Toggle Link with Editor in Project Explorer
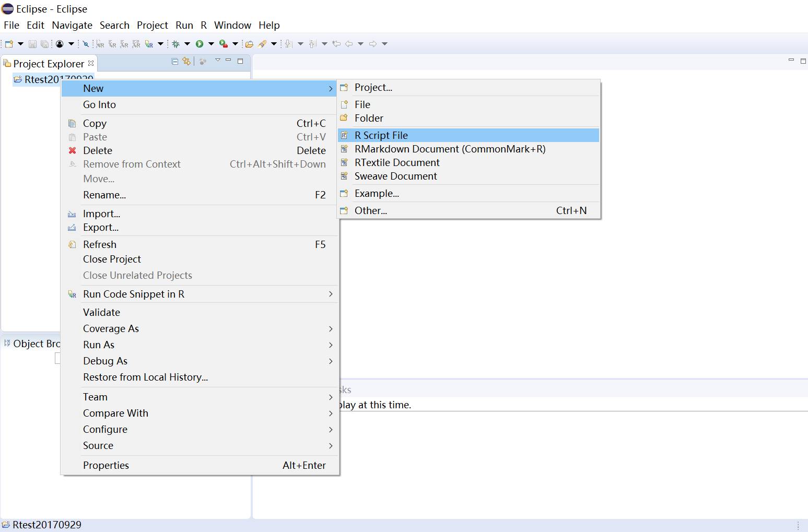 186,62
